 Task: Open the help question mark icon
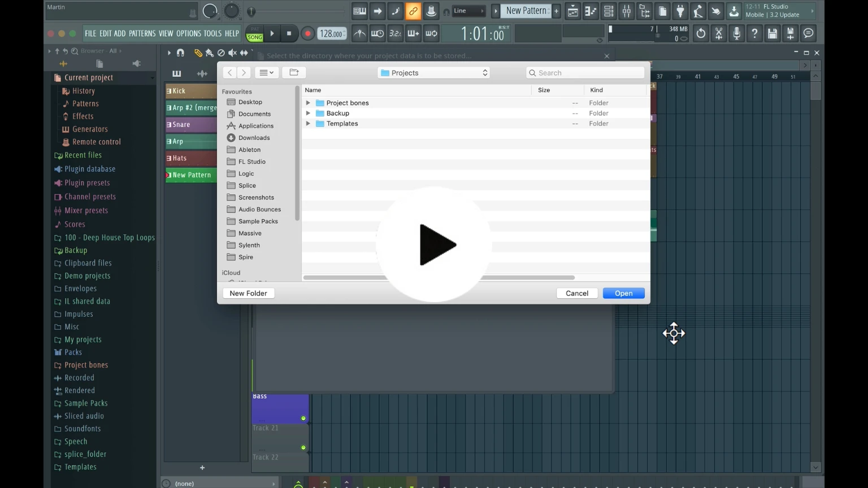[x=754, y=33]
